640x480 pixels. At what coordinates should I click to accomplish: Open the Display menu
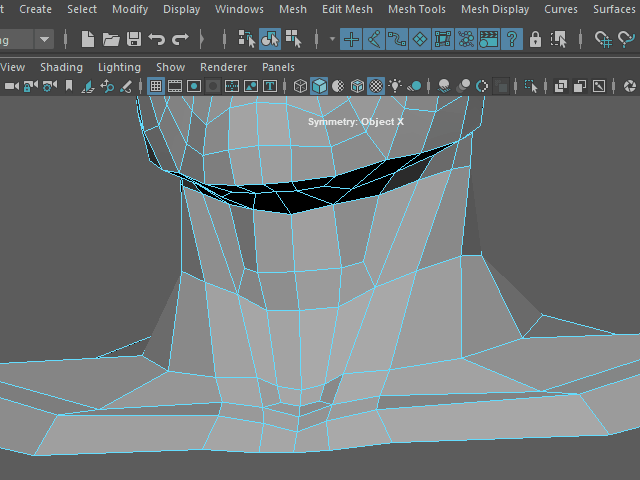(x=181, y=9)
